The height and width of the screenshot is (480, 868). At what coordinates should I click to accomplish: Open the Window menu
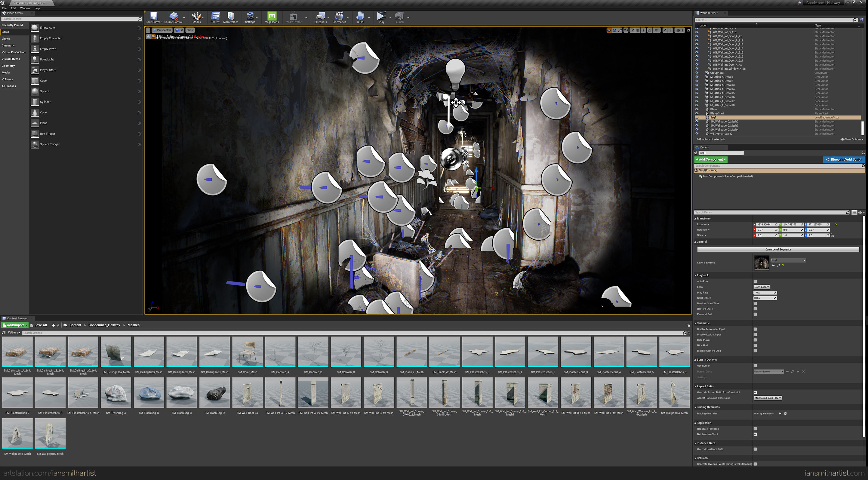[x=25, y=8]
